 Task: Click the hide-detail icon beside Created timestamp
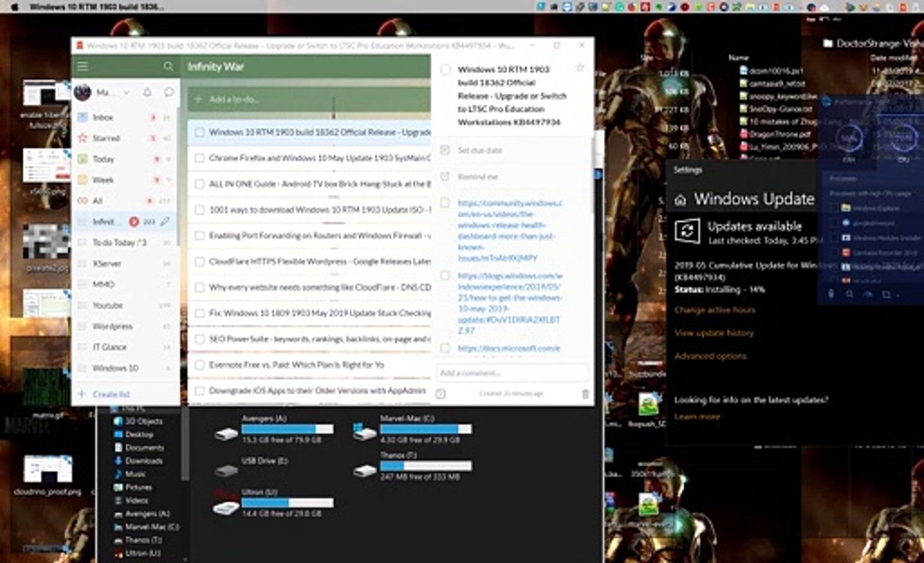(x=440, y=394)
